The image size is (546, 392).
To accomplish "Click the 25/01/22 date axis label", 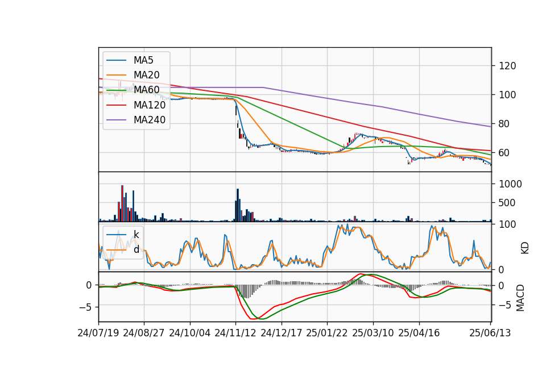I will click(327, 333).
